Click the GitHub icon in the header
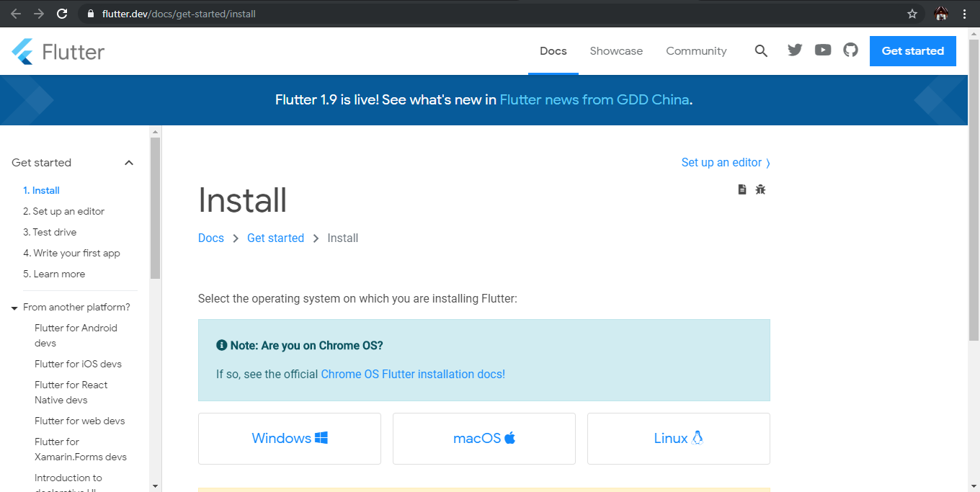The width and height of the screenshot is (980, 492). [x=850, y=50]
